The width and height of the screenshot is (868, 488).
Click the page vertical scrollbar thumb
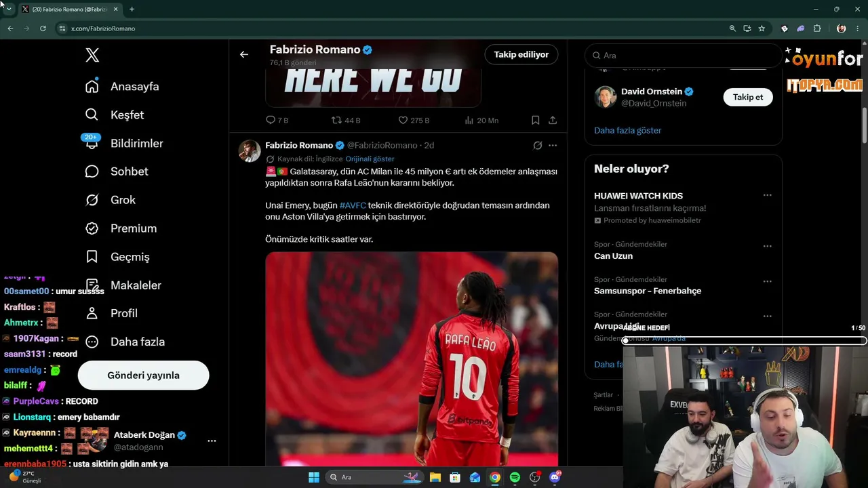coord(865,125)
